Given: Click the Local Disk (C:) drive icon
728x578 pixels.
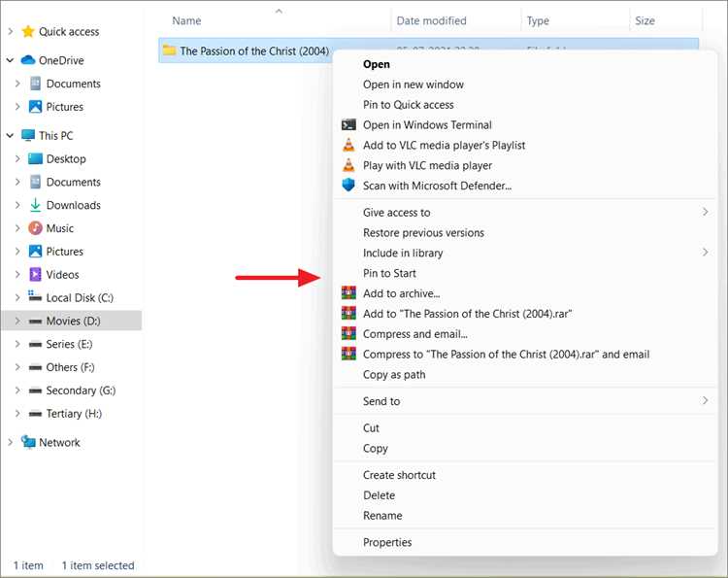Looking at the screenshot, I should coord(35,296).
